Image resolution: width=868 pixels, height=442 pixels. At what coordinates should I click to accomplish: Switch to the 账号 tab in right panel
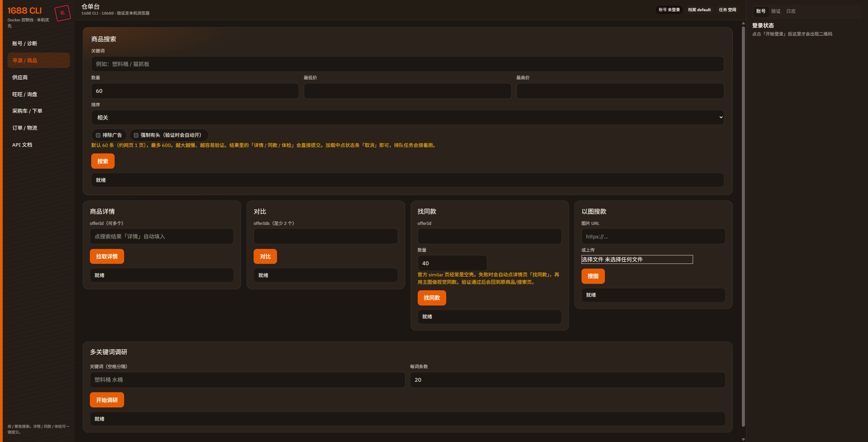click(761, 11)
